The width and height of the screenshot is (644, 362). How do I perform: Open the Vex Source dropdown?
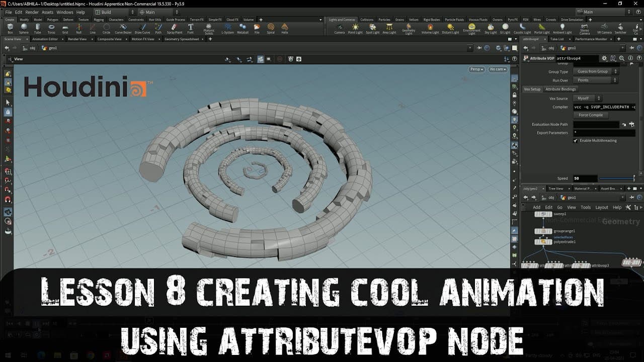point(587,98)
